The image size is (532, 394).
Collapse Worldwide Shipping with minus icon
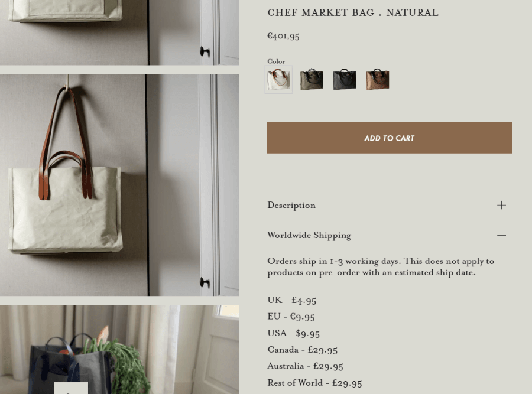pos(501,235)
